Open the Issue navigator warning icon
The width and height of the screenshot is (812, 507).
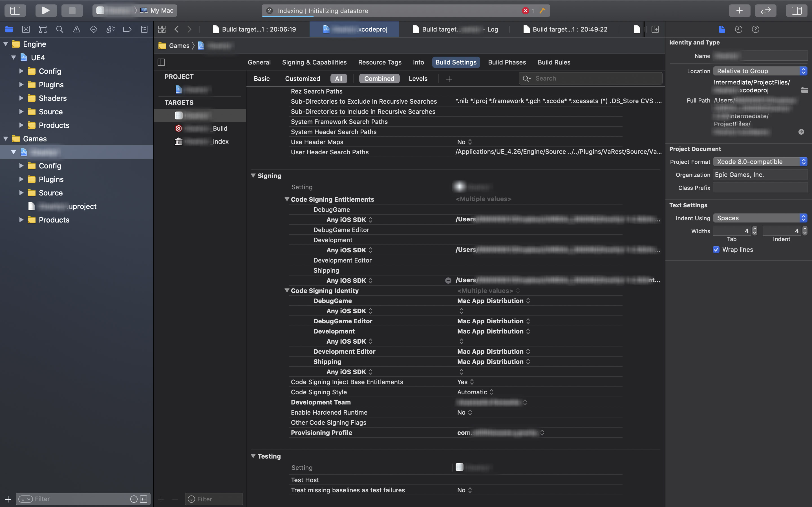pos(76,30)
